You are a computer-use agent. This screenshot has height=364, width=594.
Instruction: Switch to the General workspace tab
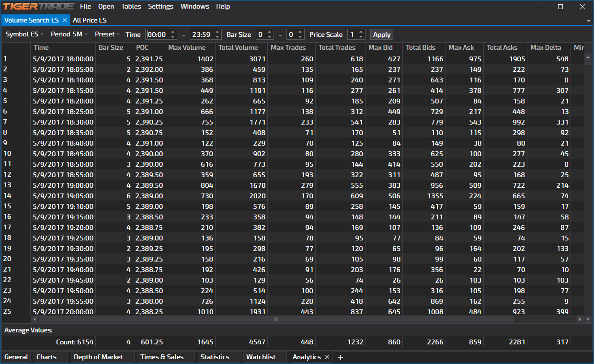[16, 357]
